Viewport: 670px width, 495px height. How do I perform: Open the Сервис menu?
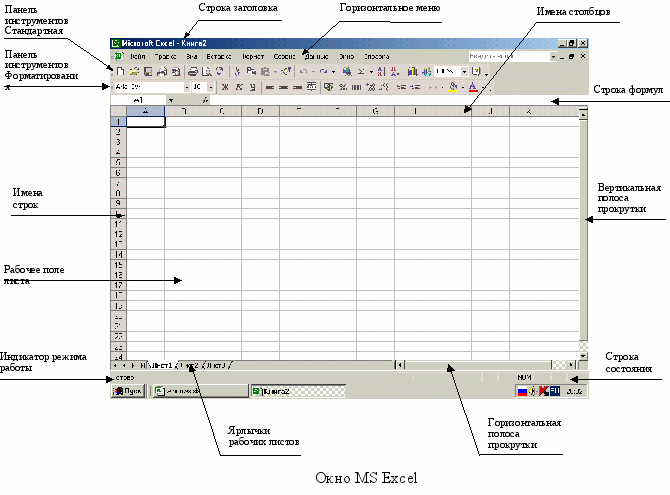click(x=284, y=56)
